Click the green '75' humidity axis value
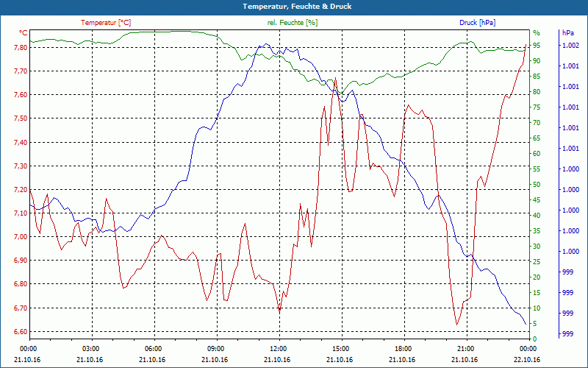 pyautogui.click(x=537, y=107)
